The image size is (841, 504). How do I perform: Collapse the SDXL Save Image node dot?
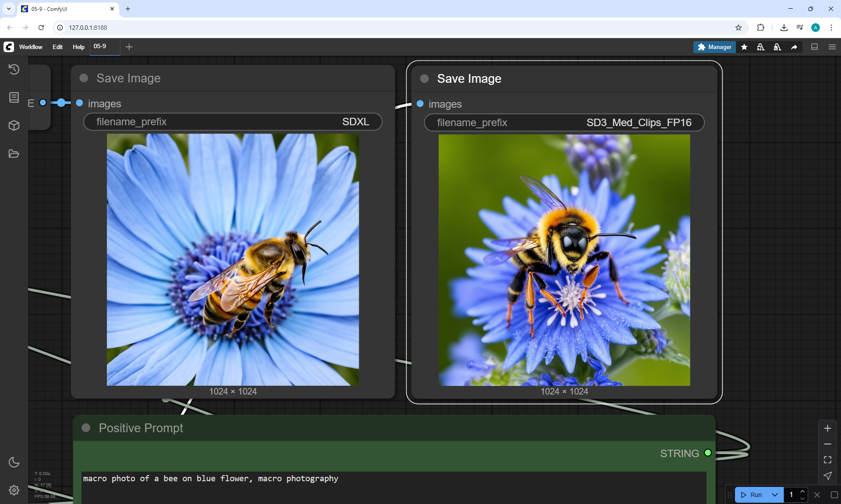84,78
